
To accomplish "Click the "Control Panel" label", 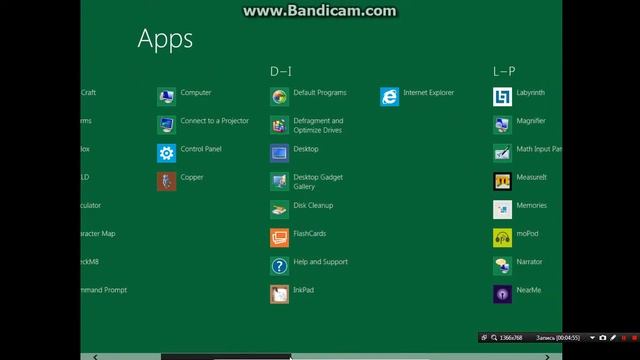I will point(201,149).
